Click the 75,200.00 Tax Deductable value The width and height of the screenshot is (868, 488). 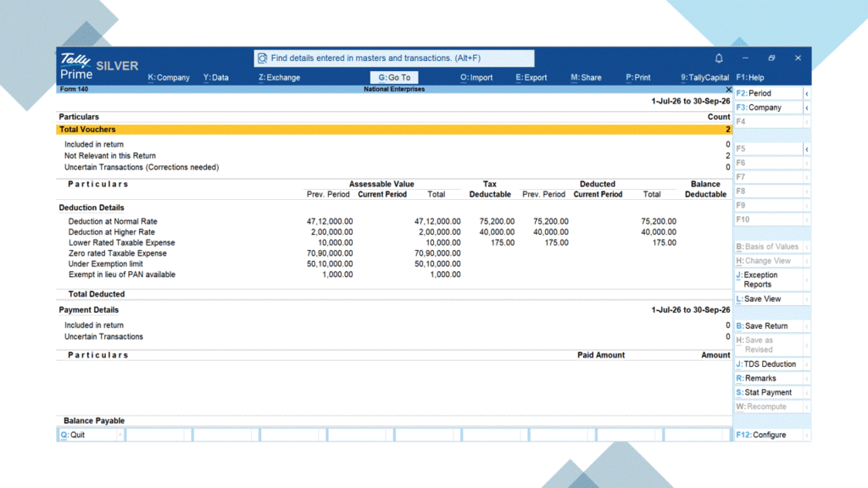click(497, 221)
